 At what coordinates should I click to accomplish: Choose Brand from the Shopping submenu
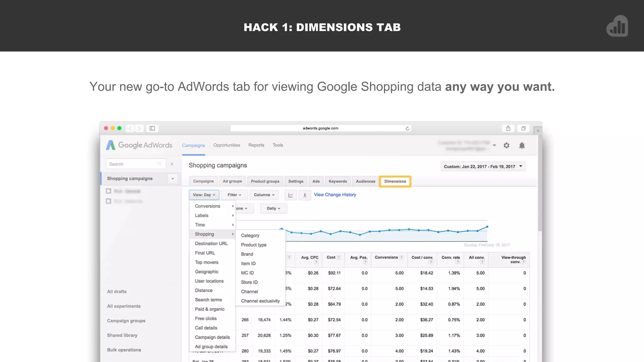click(x=247, y=254)
